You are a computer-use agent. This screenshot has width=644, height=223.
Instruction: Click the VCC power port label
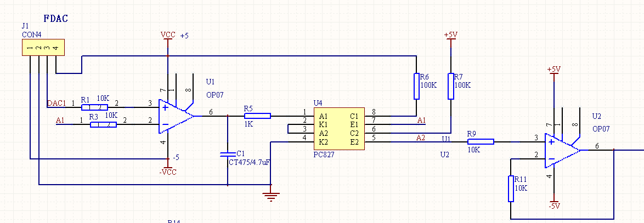pyautogui.click(x=168, y=35)
